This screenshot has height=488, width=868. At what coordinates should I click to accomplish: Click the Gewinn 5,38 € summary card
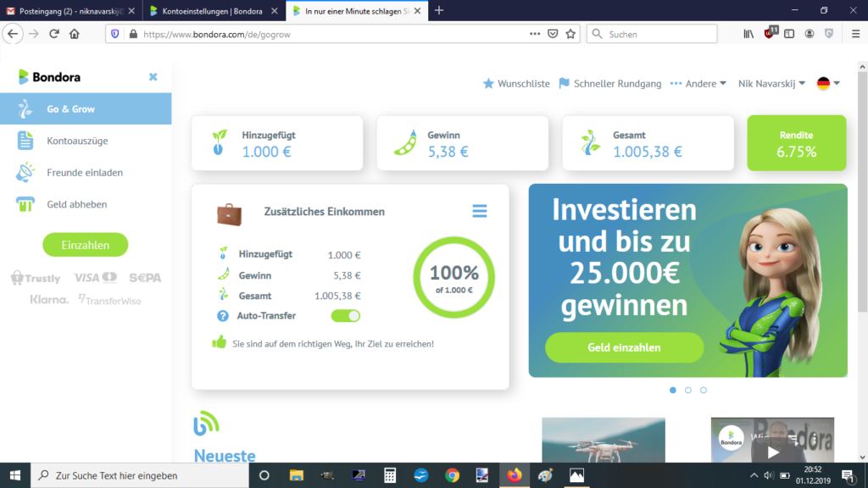click(x=462, y=142)
